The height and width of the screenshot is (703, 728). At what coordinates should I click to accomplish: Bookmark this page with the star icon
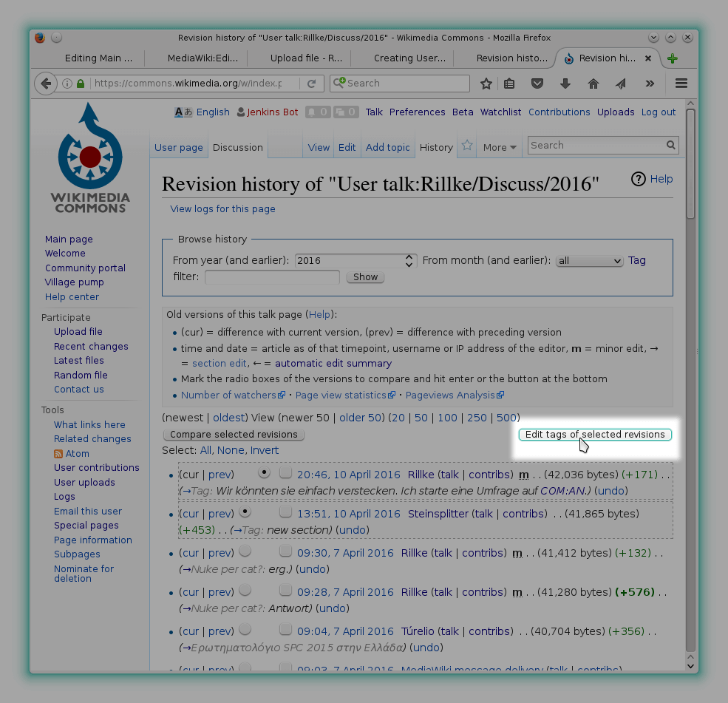[486, 84]
